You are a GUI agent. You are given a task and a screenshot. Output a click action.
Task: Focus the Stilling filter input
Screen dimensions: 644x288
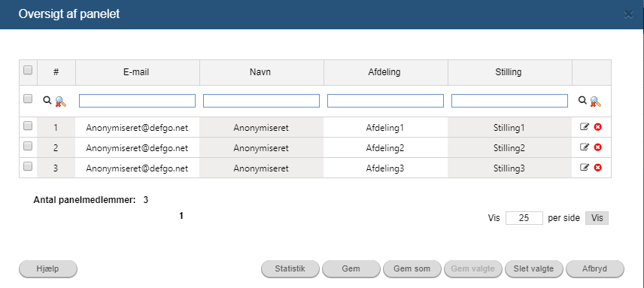[x=509, y=101]
